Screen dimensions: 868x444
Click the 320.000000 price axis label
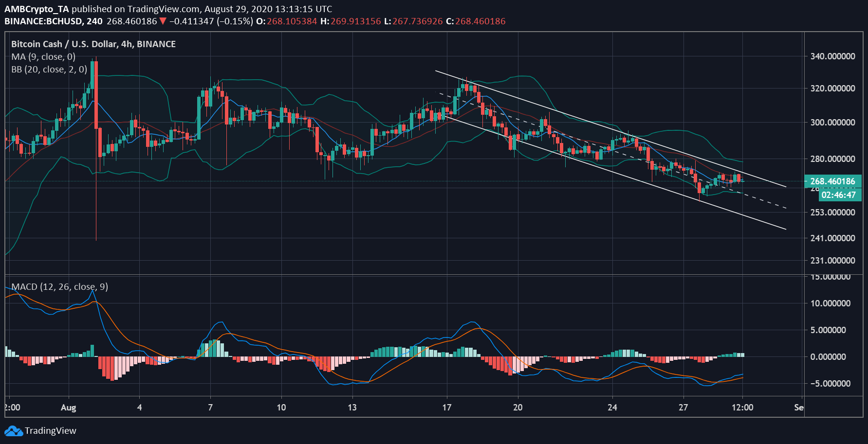click(832, 89)
